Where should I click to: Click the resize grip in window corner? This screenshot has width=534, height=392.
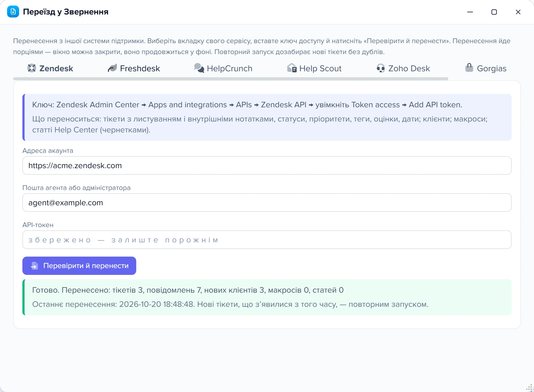[x=529, y=387]
